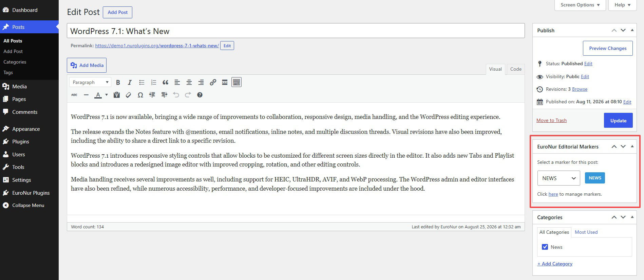Move EuroNur Editorial Markers box up
Image resolution: width=644 pixels, height=280 pixels.
(x=614, y=146)
